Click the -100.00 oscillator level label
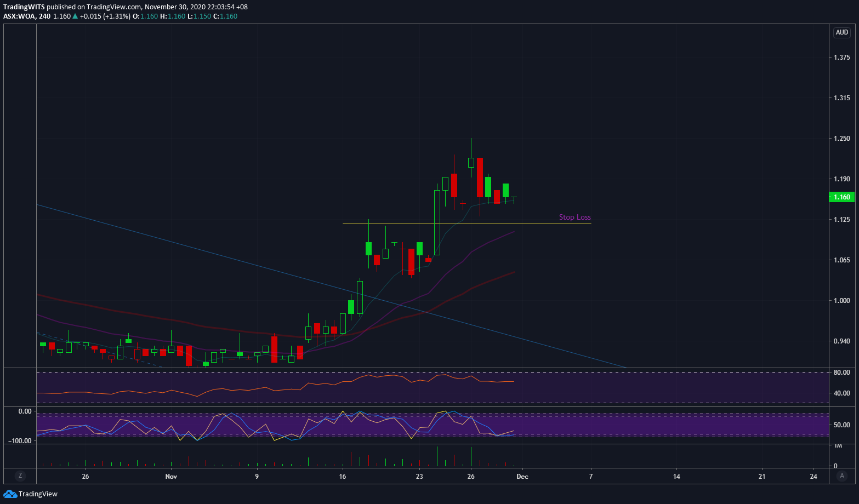Screen dimensions: 859x504 21,441
